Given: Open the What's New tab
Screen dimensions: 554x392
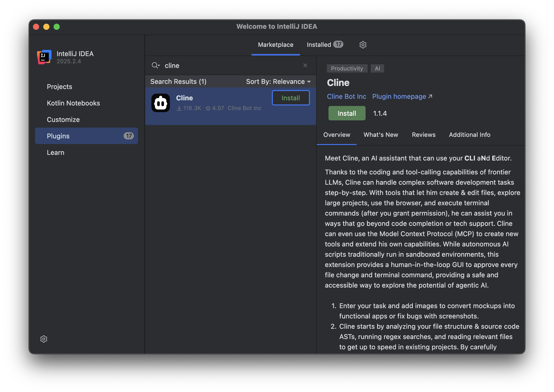Looking at the screenshot, I should (x=381, y=135).
